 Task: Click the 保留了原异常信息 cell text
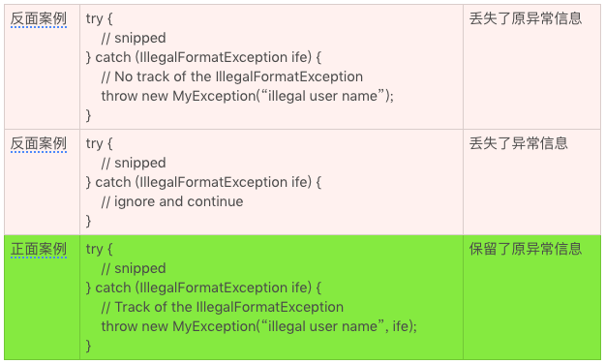tap(526, 249)
